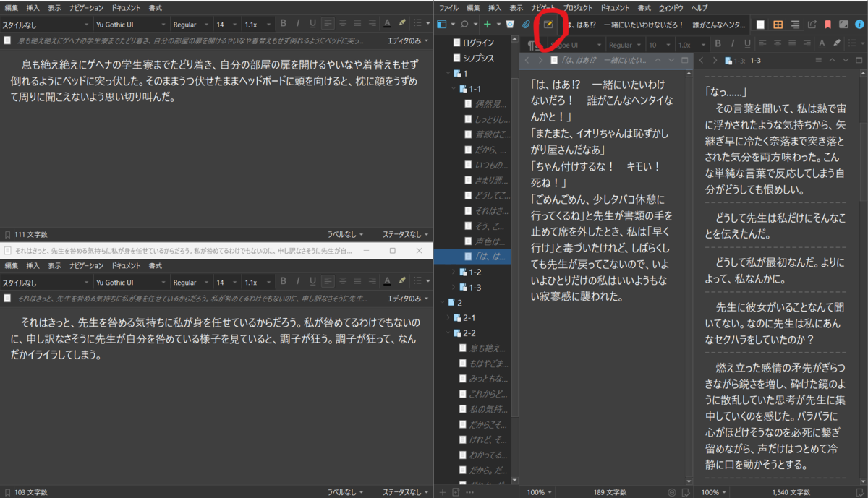The width and height of the screenshot is (868, 498).
Task: Click the document title field showing 「は、はあ!? in main toolbar
Action: 655,25
